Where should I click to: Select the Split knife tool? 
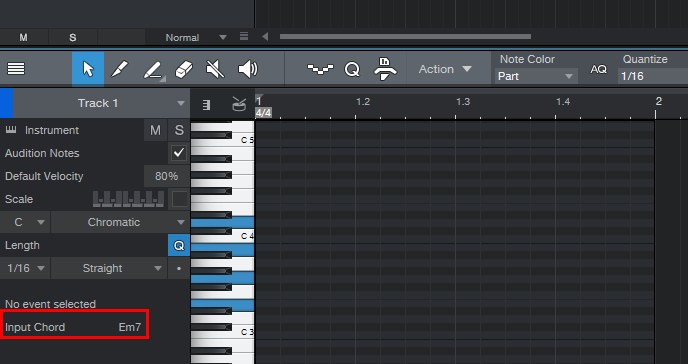pyautogui.click(x=120, y=69)
